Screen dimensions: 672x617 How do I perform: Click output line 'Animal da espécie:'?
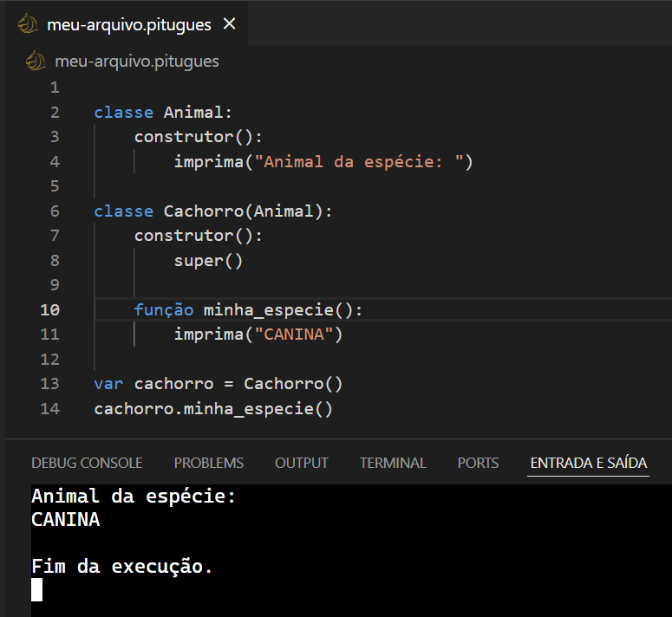point(134,497)
